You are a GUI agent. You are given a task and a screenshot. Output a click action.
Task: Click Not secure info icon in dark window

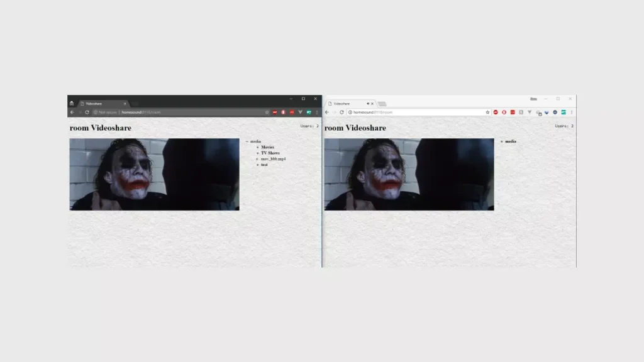pyautogui.click(x=96, y=112)
